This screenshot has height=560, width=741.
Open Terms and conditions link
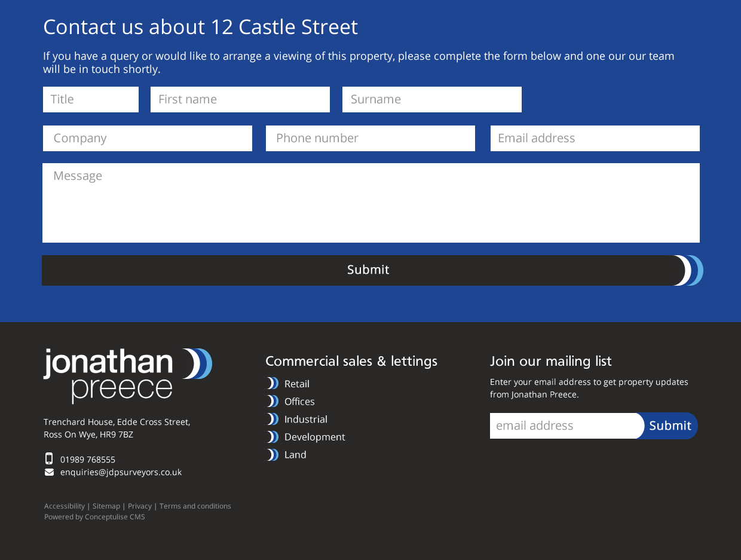pos(195,506)
